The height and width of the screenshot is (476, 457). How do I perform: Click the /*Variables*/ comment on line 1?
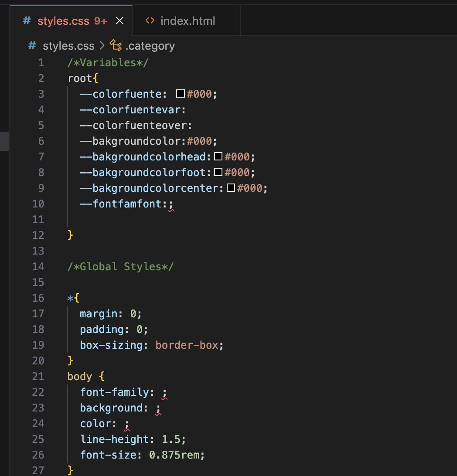[x=108, y=62]
